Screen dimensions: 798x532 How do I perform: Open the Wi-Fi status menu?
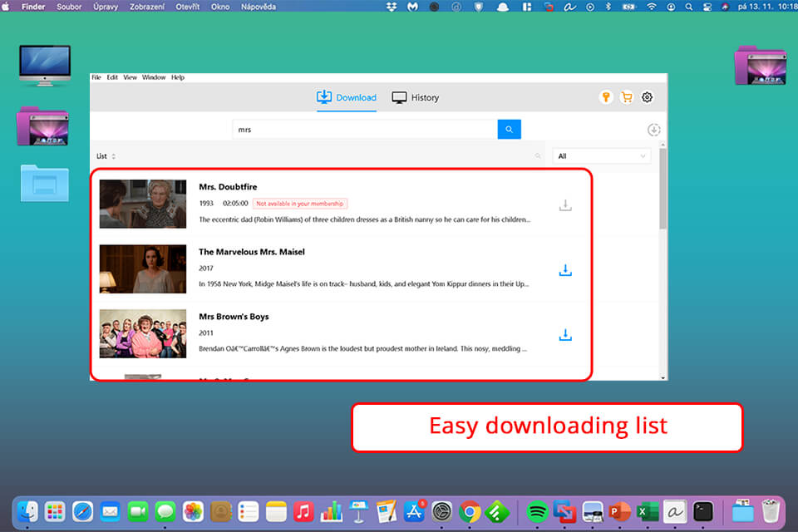click(x=652, y=7)
